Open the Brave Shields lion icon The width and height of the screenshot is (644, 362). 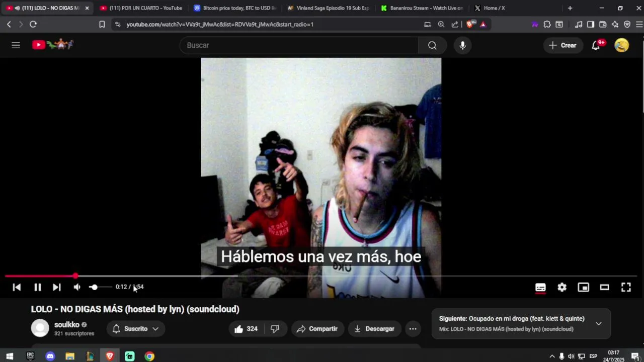coord(470,24)
